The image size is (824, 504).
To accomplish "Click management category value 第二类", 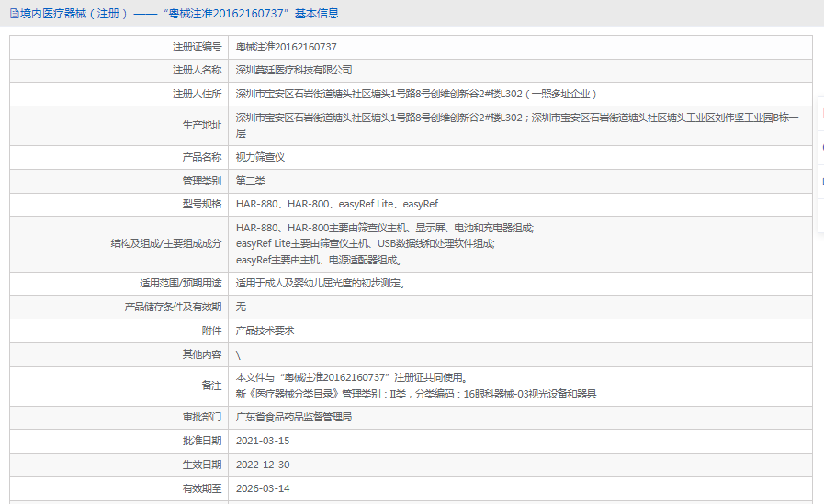I will coord(251,181).
